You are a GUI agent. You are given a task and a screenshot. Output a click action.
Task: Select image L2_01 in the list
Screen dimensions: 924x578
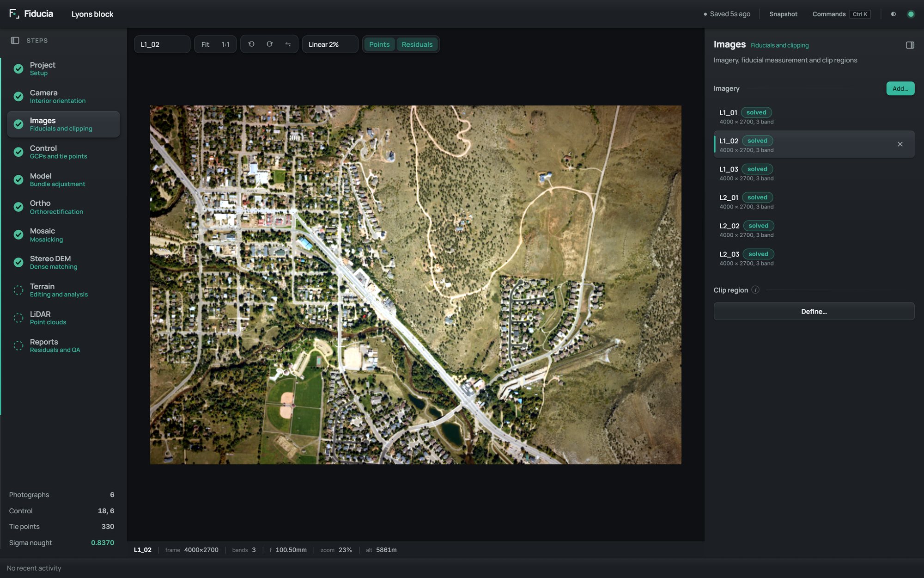point(814,202)
